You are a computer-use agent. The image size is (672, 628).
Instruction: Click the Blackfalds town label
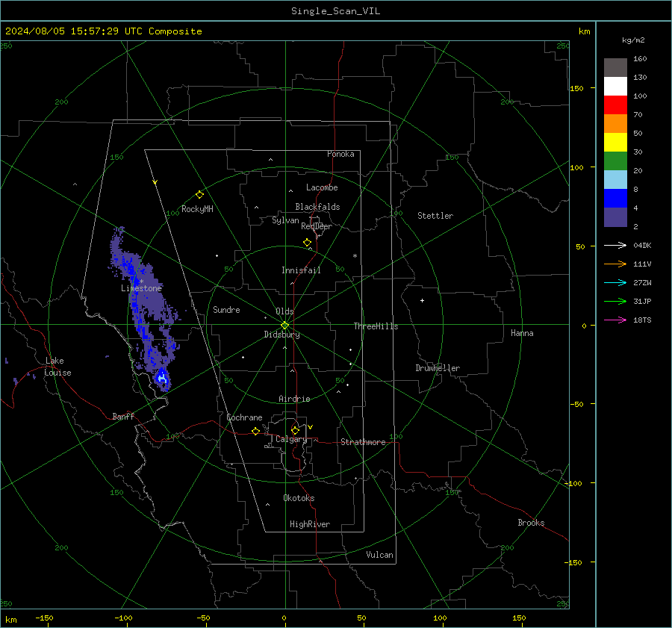(317, 207)
